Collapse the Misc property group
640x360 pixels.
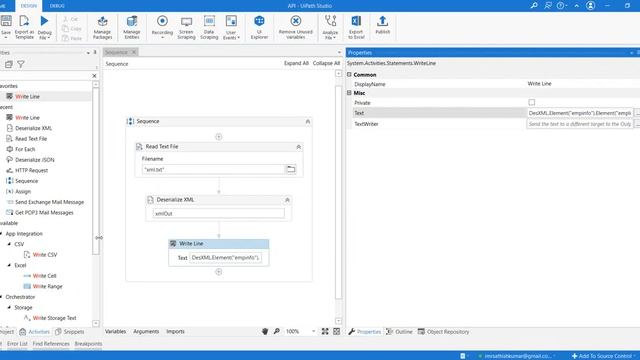coord(349,93)
